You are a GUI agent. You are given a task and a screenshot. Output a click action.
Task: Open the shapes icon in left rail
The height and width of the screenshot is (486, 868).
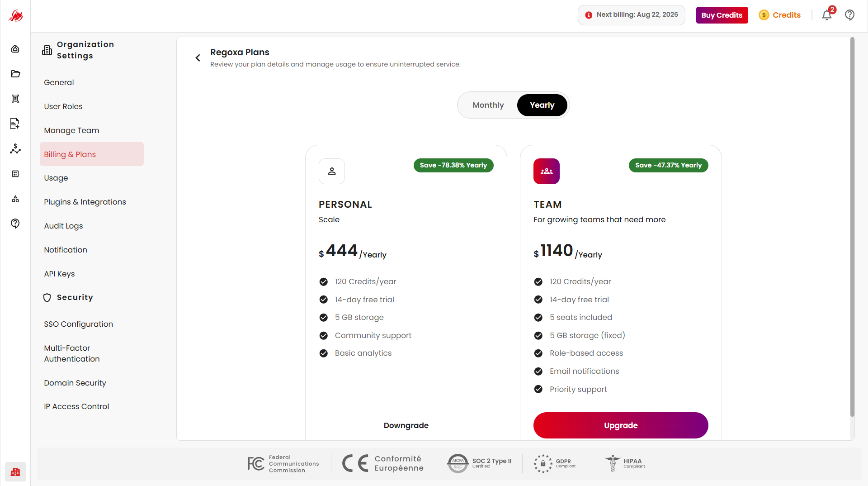[x=15, y=199]
